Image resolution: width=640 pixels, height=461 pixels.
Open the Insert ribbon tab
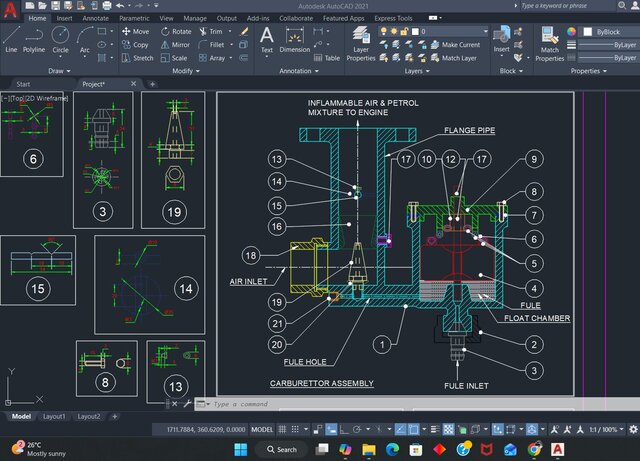pyautogui.click(x=64, y=18)
